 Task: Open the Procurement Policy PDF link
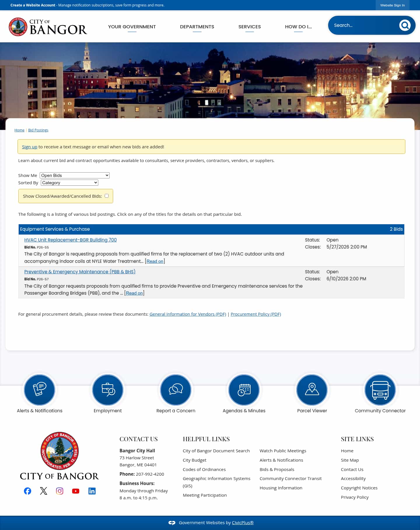coord(256,314)
